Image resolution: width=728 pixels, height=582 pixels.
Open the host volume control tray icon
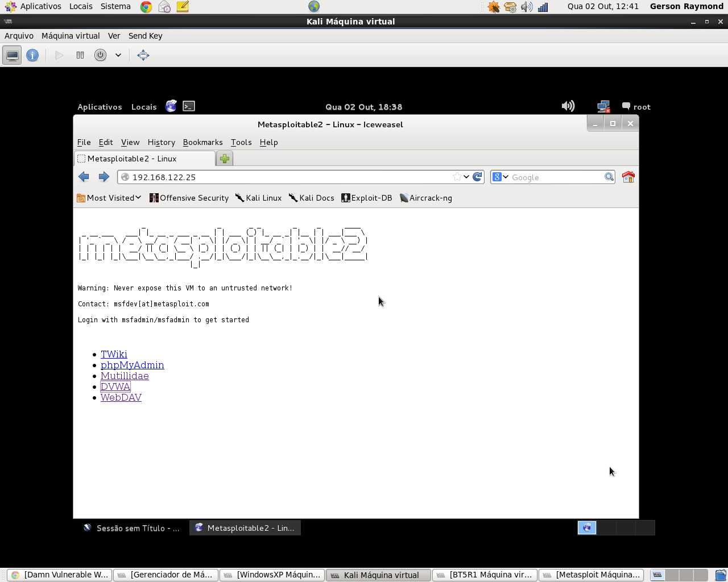527,7
